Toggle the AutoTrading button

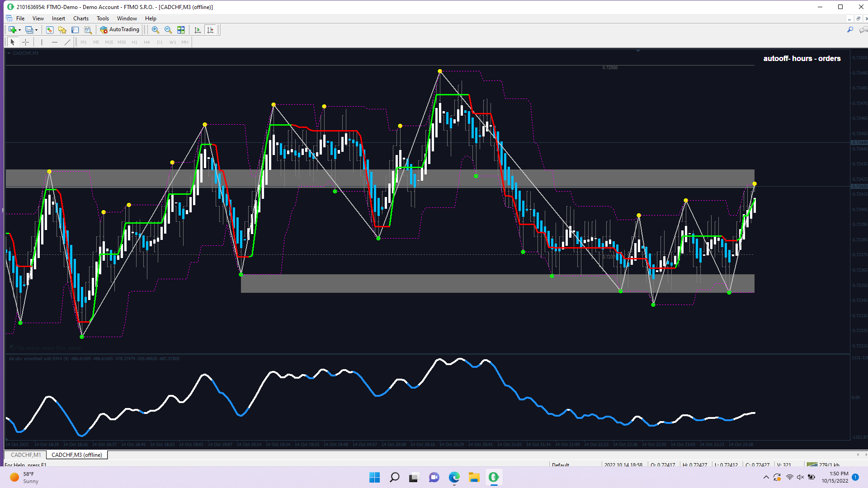[x=120, y=30]
